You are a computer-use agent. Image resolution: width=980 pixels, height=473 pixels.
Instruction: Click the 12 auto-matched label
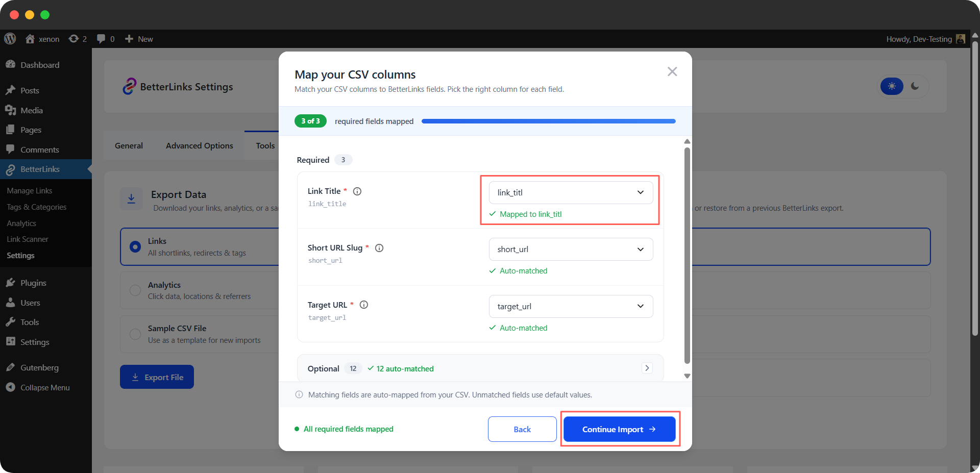click(405, 368)
